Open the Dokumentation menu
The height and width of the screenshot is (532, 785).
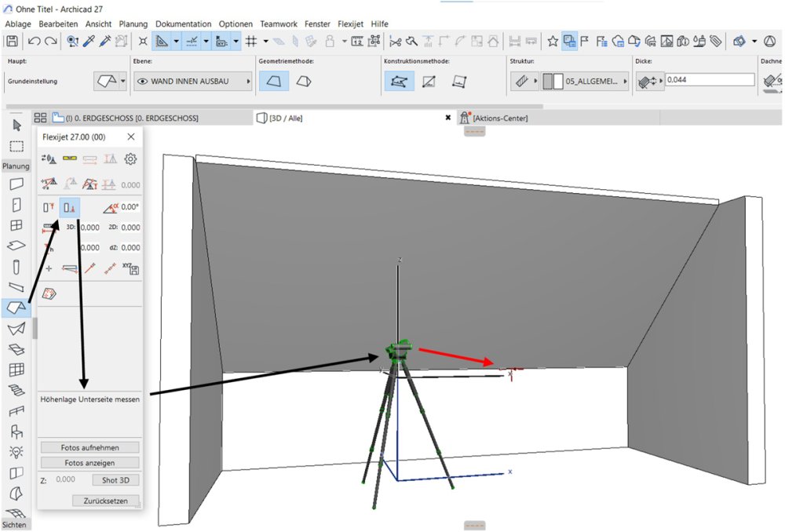point(183,24)
